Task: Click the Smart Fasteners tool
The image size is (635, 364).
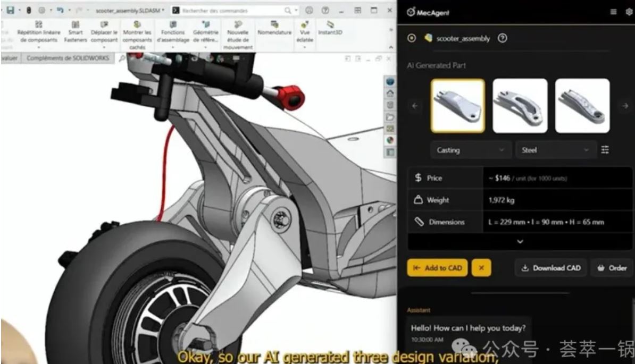Action: (76, 32)
